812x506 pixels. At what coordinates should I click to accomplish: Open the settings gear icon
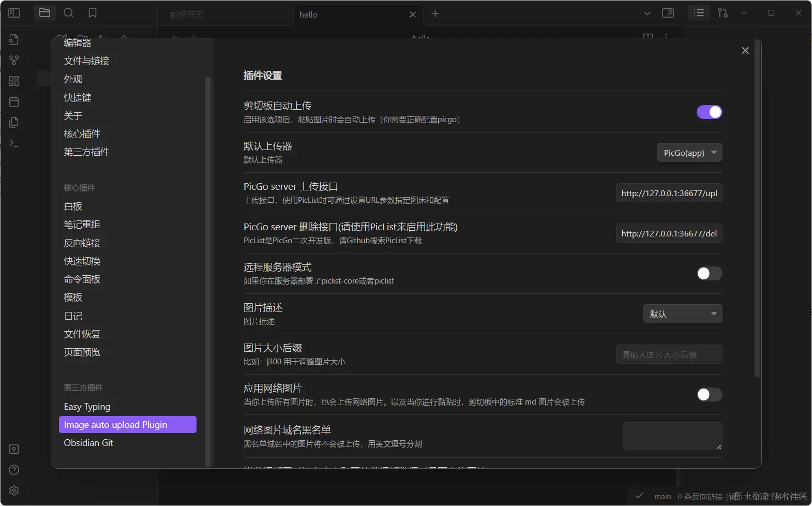pyautogui.click(x=14, y=490)
